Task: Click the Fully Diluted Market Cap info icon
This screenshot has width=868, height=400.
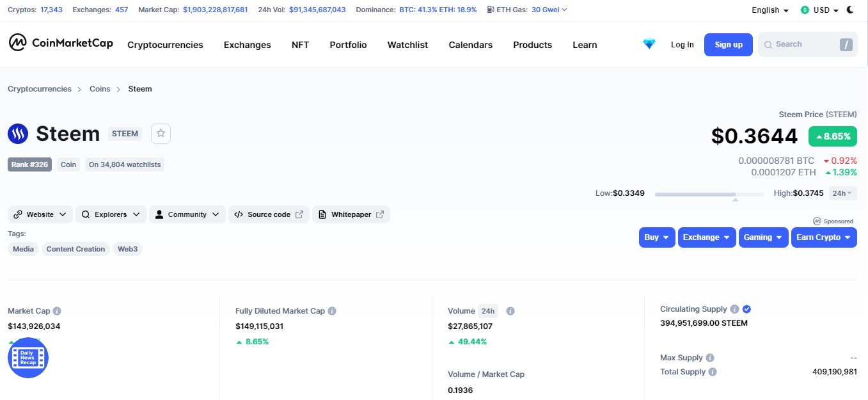Action: 332,311
